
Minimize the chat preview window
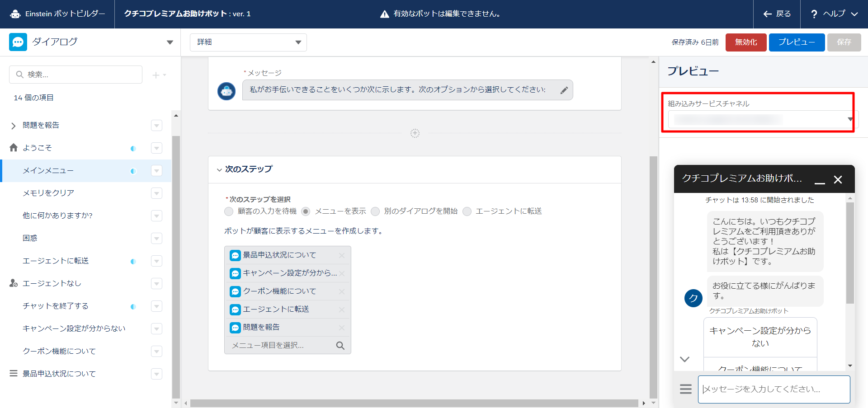[820, 180]
